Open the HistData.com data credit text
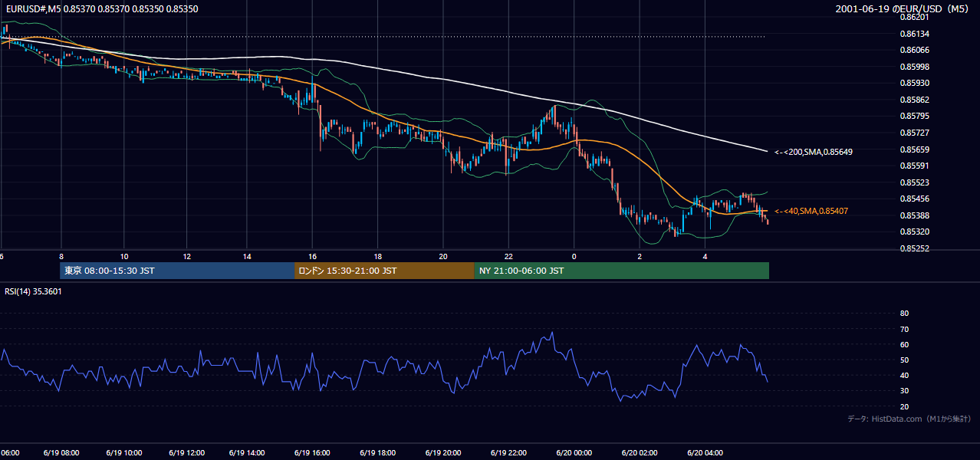The height and width of the screenshot is (460, 980). point(909,419)
